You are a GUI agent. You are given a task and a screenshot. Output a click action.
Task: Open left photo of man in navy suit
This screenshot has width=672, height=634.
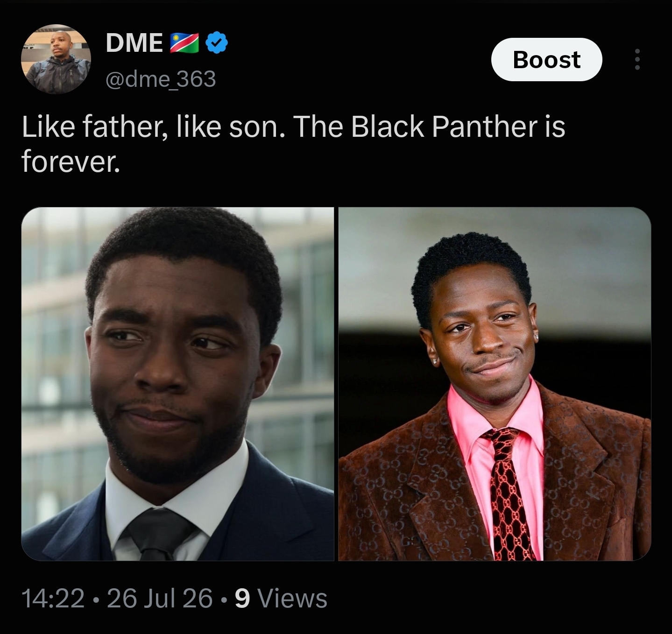pyautogui.click(x=177, y=384)
